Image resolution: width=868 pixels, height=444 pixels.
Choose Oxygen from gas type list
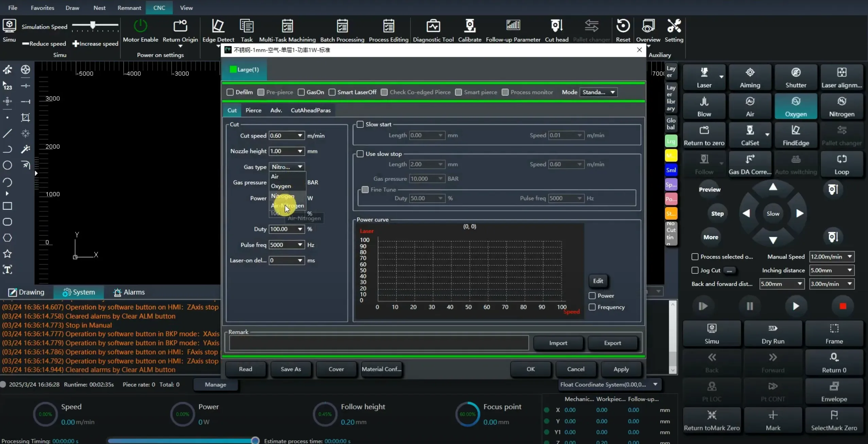click(x=281, y=186)
